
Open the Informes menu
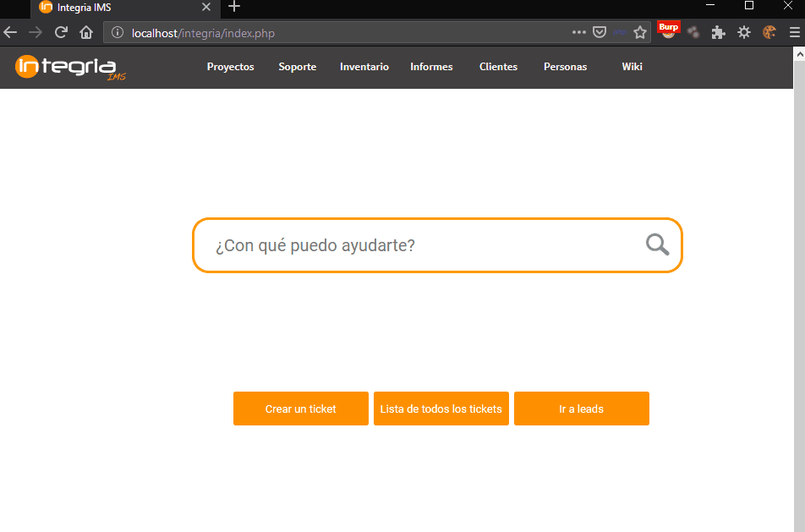431,67
